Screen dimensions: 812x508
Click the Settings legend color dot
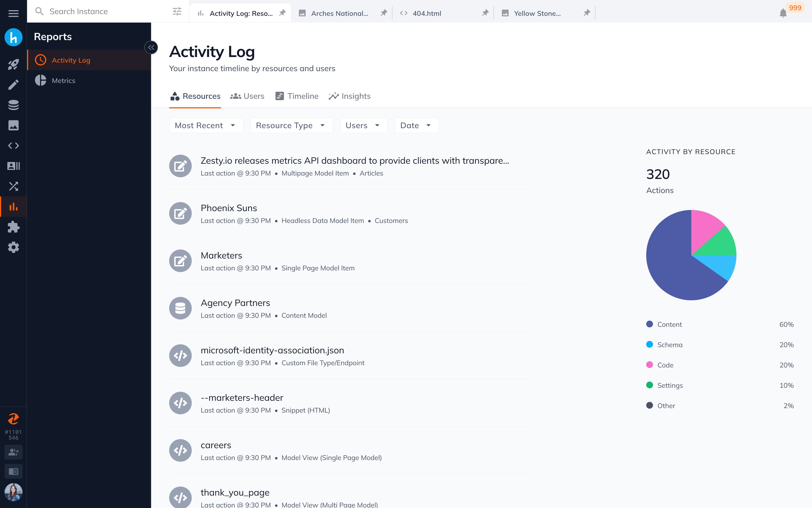pyautogui.click(x=650, y=385)
